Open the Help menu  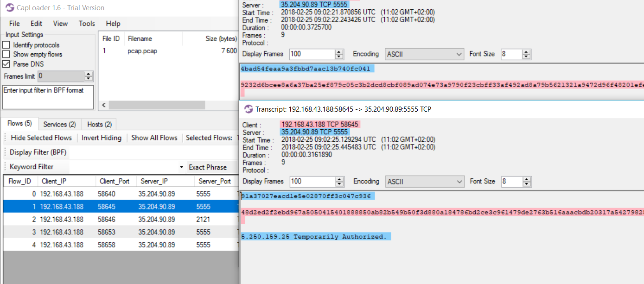[x=113, y=24]
